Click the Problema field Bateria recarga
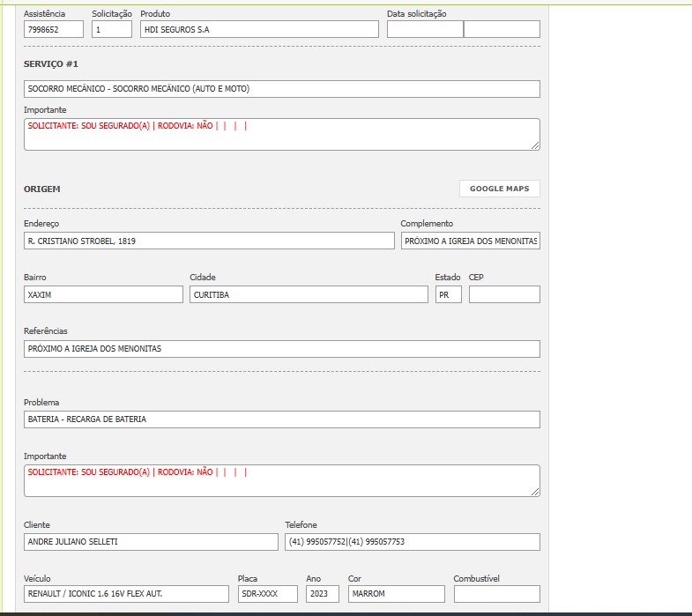Image resolution: width=692 pixels, height=616 pixels. 281,419
